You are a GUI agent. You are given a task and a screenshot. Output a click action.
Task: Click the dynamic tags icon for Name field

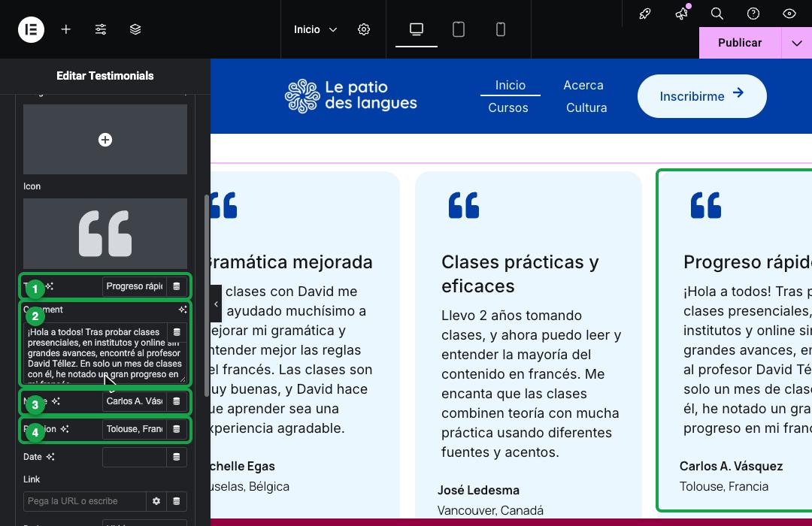click(x=177, y=401)
